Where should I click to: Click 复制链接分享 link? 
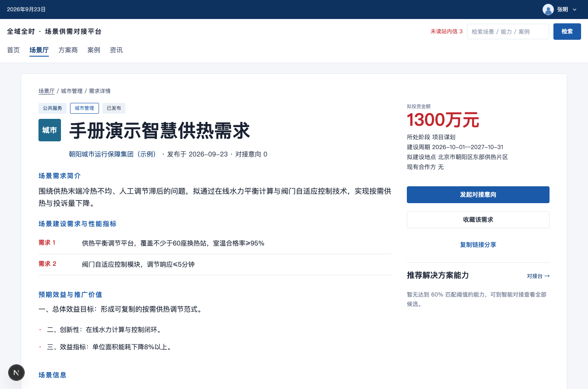coord(478,245)
